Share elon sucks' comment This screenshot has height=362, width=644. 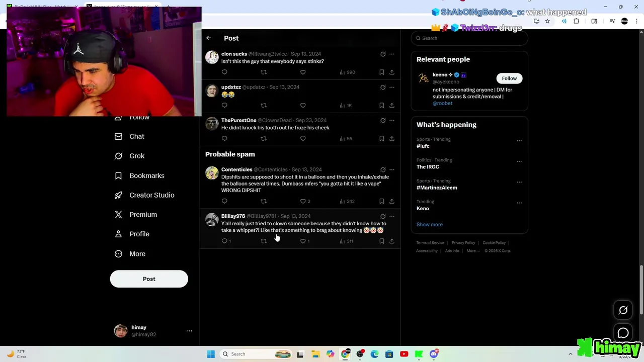click(x=392, y=72)
